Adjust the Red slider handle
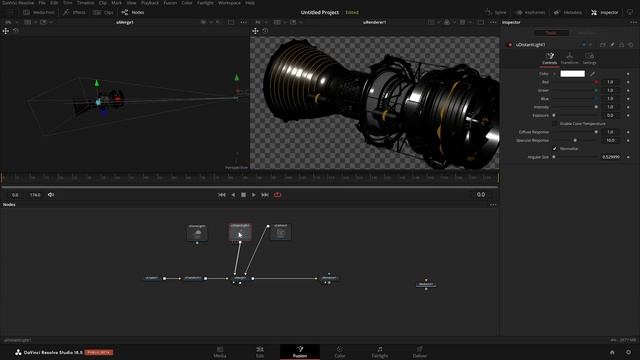 596,82
